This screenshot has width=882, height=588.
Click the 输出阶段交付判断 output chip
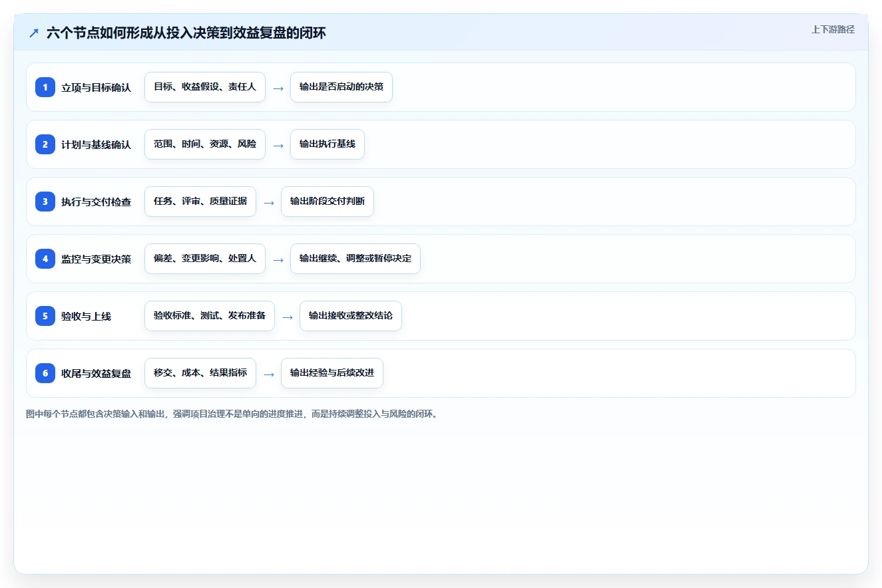click(328, 202)
